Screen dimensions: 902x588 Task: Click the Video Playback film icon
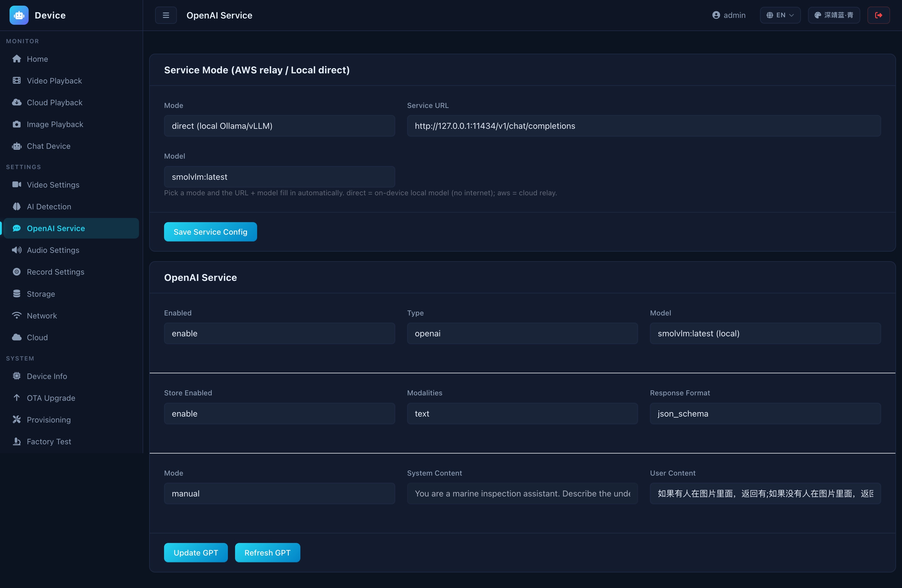17,80
